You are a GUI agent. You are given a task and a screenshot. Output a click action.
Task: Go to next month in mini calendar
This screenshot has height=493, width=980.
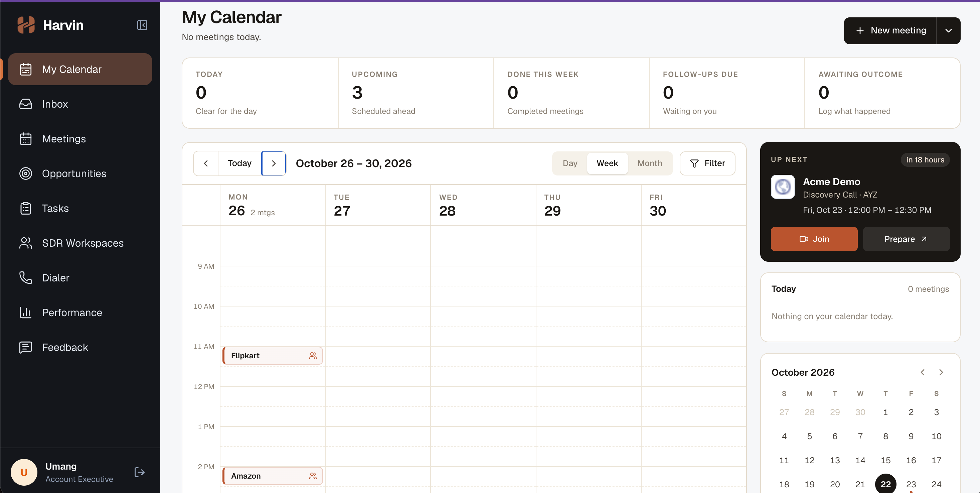click(x=941, y=372)
